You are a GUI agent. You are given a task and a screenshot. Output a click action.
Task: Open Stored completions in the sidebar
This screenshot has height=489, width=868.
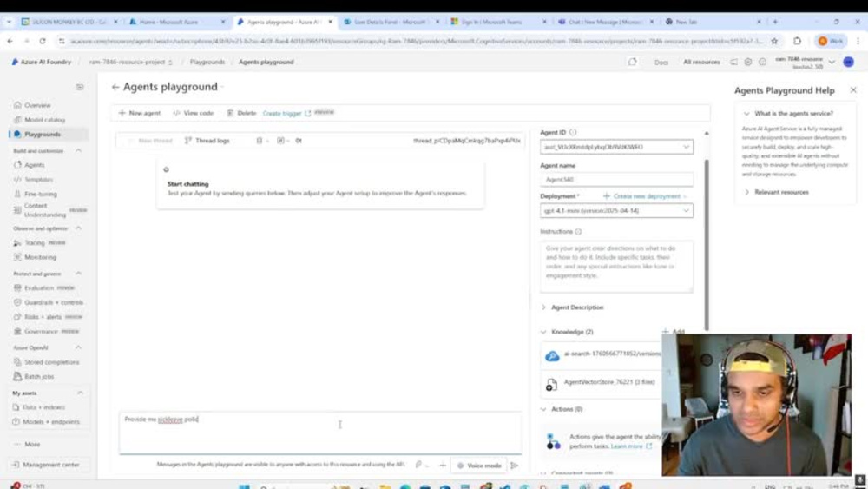pyautogui.click(x=51, y=362)
